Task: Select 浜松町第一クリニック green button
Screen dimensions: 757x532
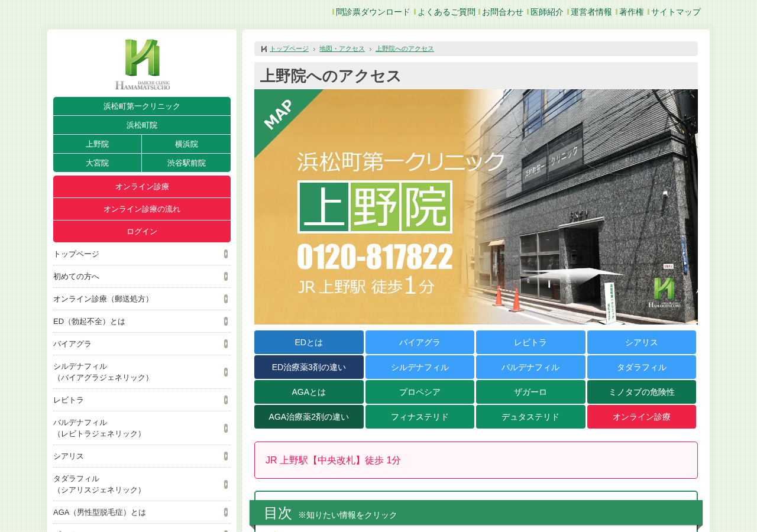Action: pyautogui.click(x=142, y=106)
